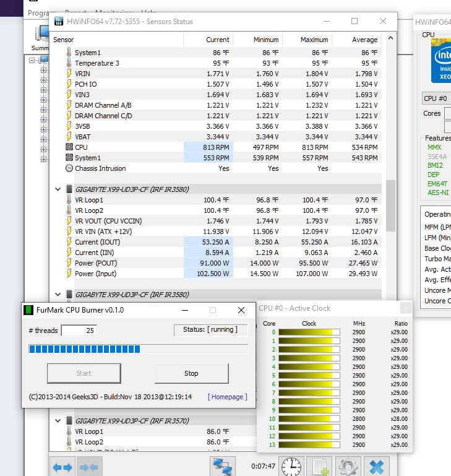Click the HWiNFO64 title bar app icon

click(x=59, y=21)
